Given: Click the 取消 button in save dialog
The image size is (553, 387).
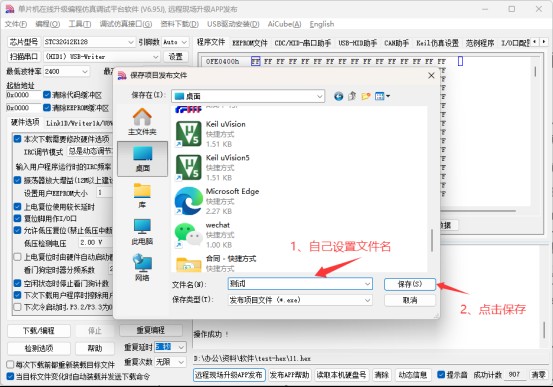Looking at the screenshot, I should tap(409, 300).
